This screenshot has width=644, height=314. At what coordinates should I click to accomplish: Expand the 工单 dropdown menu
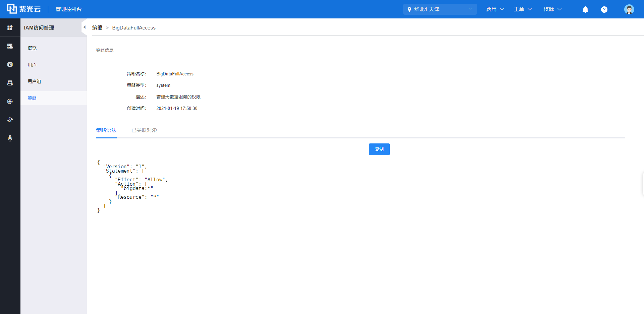click(523, 9)
